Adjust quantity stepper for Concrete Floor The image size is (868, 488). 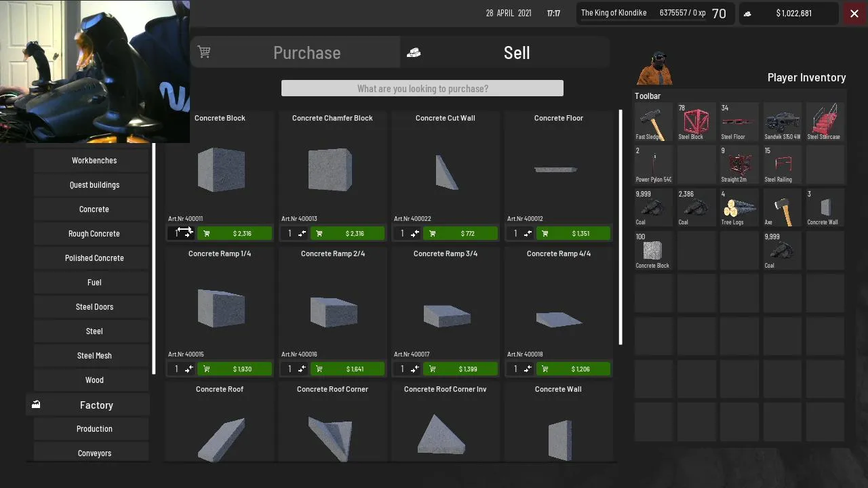click(x=521, y=233)
